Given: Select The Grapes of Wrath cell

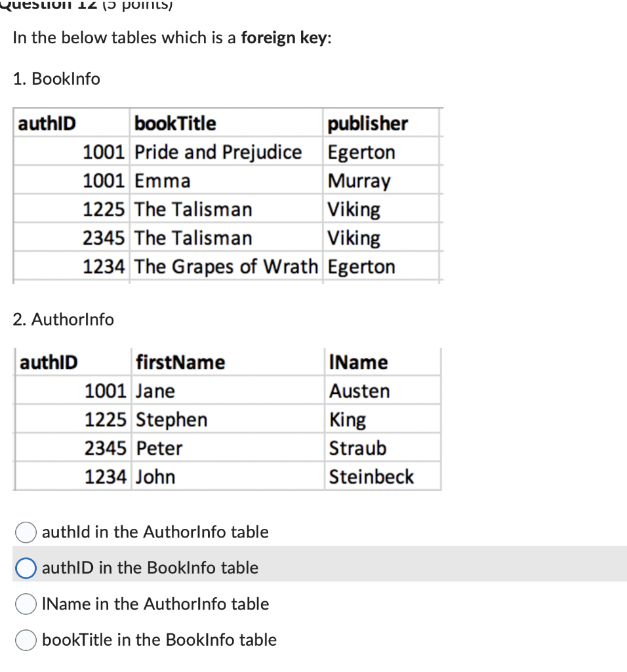Looking at the screenshot, I should [x=225, y=266].
